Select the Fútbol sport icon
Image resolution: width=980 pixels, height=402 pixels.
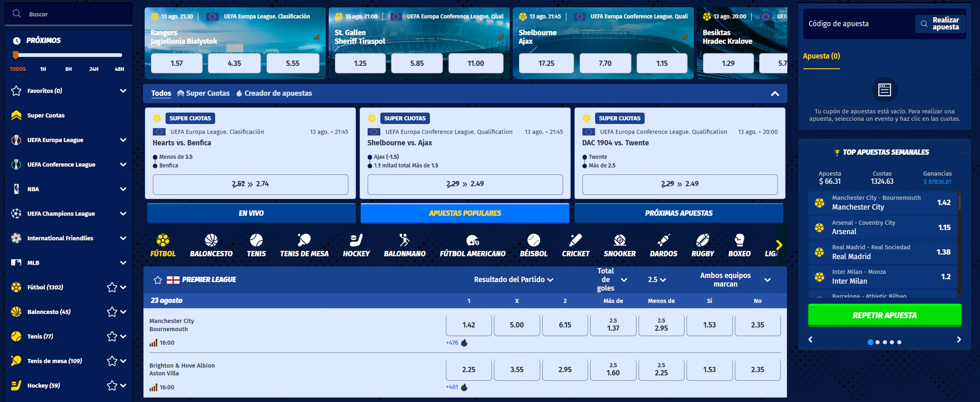click(x=163, y=240)
